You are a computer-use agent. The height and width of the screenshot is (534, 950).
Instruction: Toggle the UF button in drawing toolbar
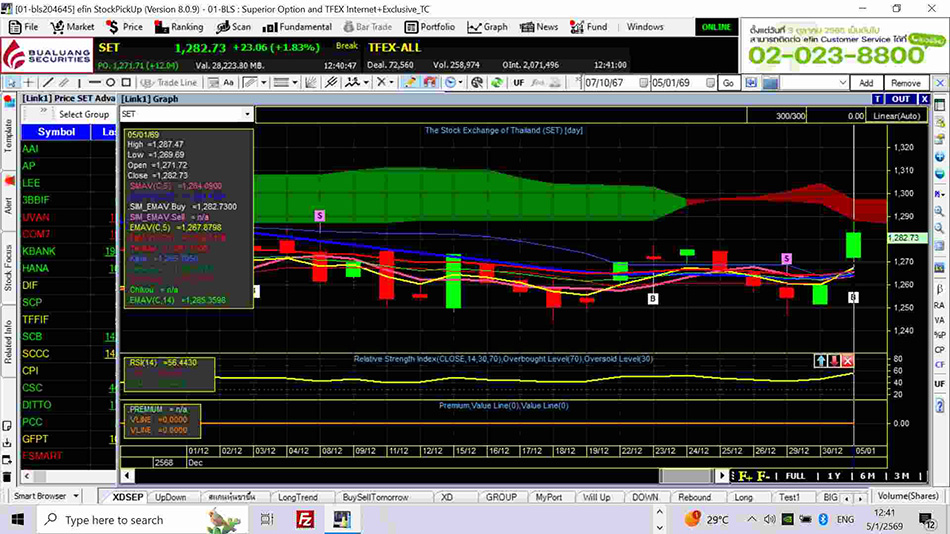click(520, 83)
